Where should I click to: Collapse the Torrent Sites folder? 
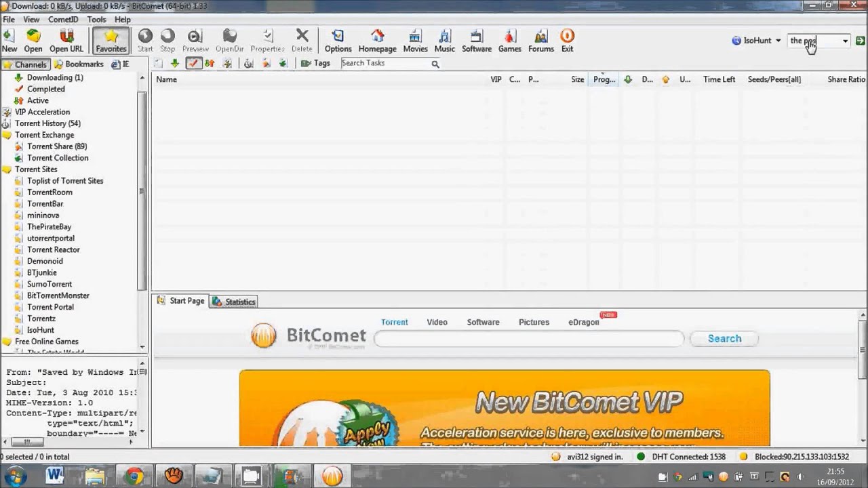point(36,169)
